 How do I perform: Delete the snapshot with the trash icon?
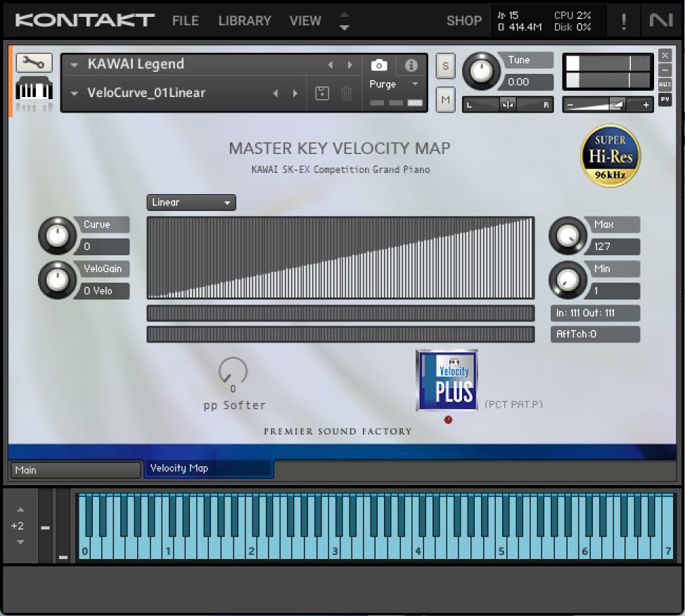tap(347, 93)
